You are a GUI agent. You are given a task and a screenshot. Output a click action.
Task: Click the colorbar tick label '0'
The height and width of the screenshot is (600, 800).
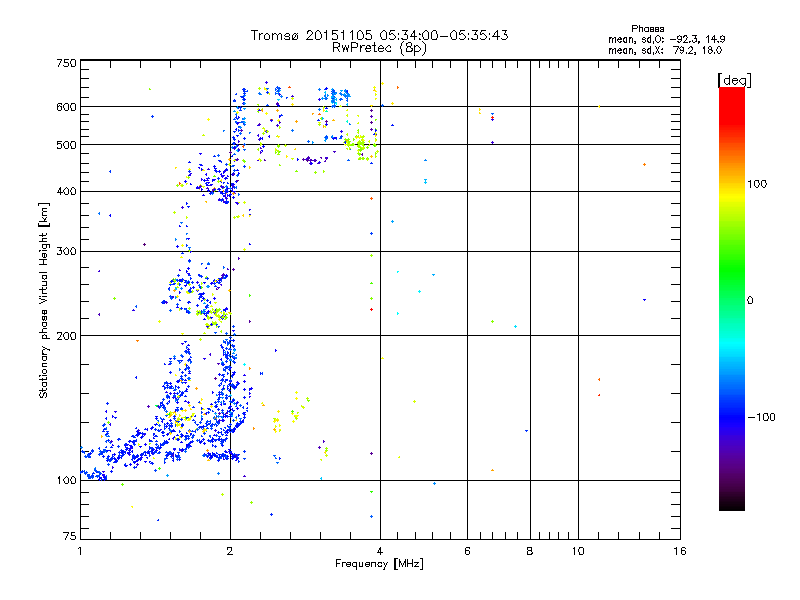(x=750, y=301)
